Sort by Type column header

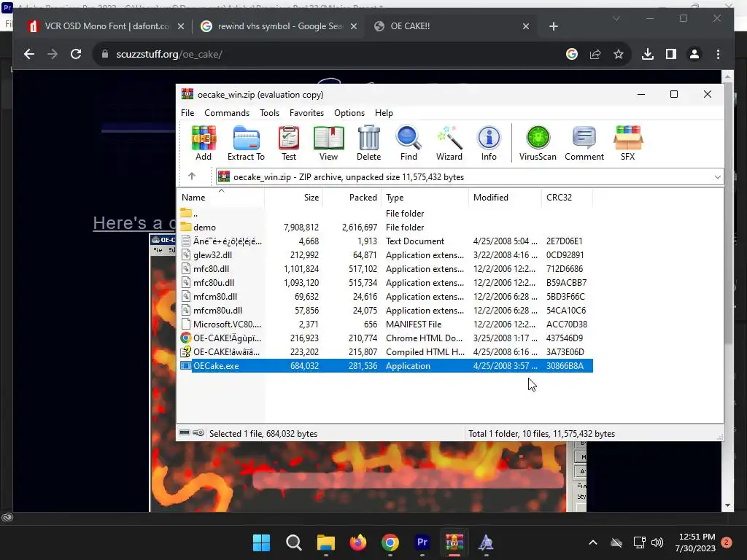[x=425, y=197]
